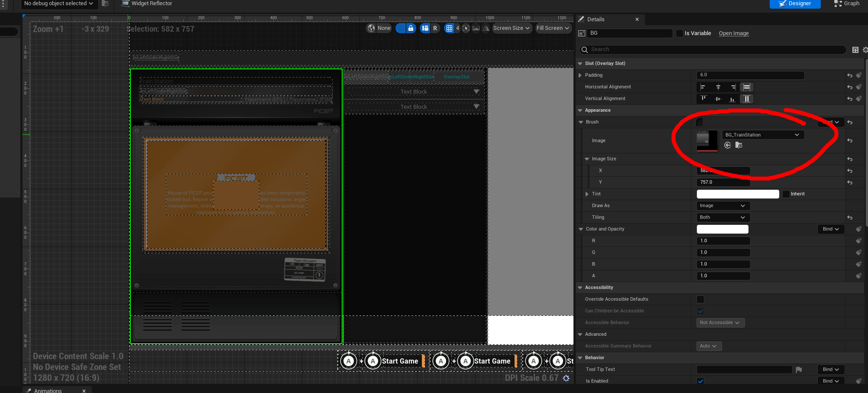Expand the Tint property row
The height and width of the screenshot is (393, 868).
[587, 194]
